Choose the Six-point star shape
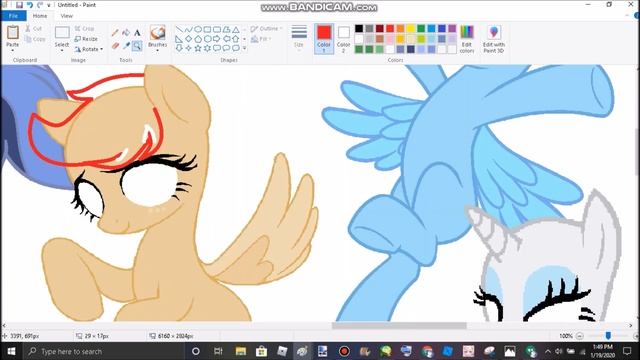Image resolution: width=640 pixels, height=360 pixels. tap(207, 48)
